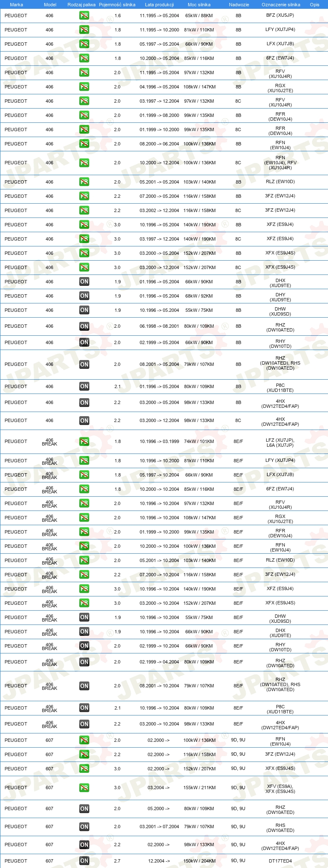Click petrol icon in 607 3FZ (EW12J4) row
The height and width of the screenshot is (868, 328).
click(x=84, y=754)
